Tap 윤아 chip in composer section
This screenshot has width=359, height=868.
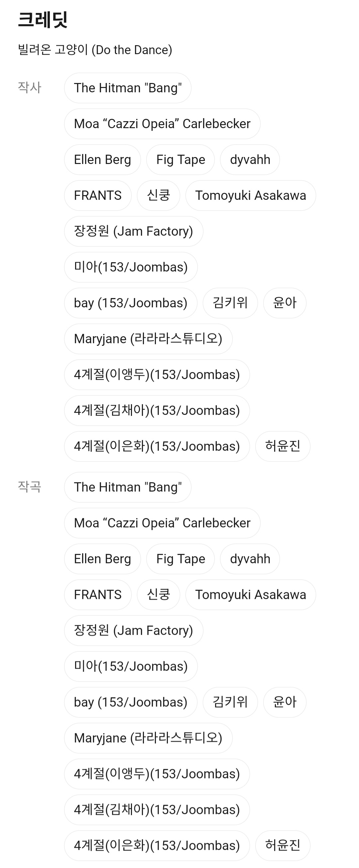[285, 702]
